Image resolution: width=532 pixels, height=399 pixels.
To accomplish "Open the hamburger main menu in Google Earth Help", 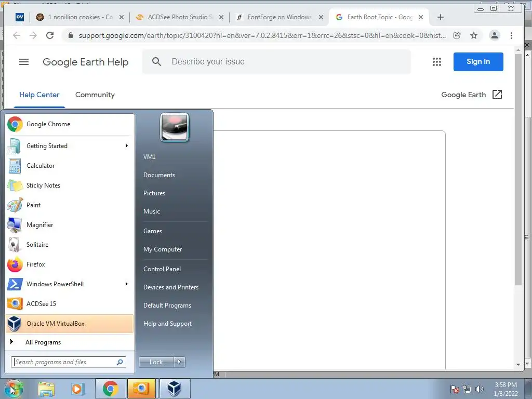I will 24,62.
